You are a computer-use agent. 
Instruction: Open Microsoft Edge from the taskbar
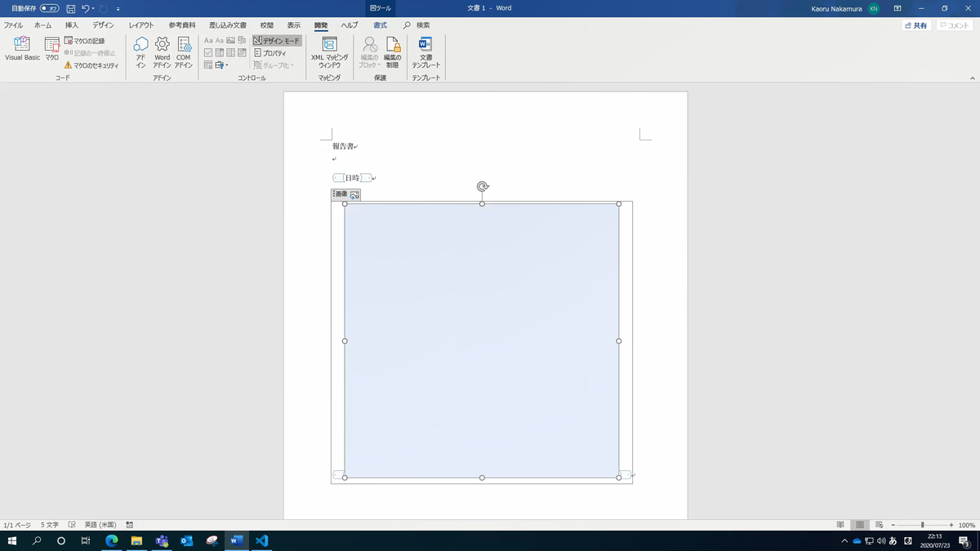click(x=112, y=541)
